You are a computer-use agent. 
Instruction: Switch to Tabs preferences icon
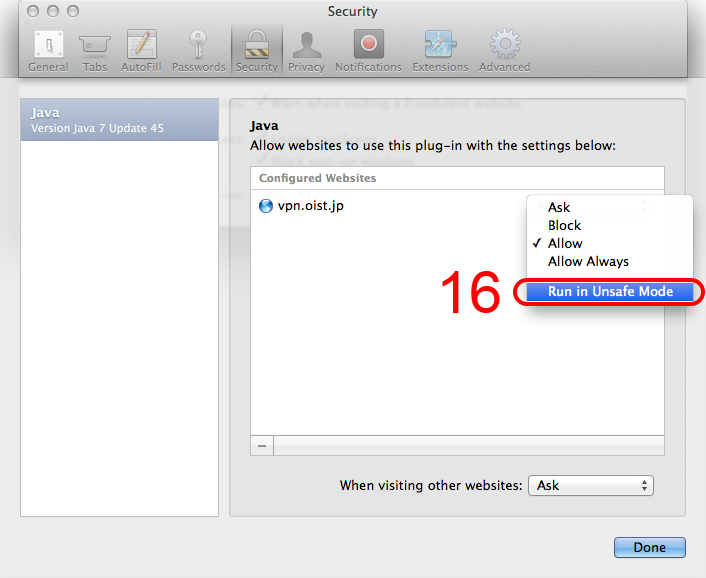(95, 49)
